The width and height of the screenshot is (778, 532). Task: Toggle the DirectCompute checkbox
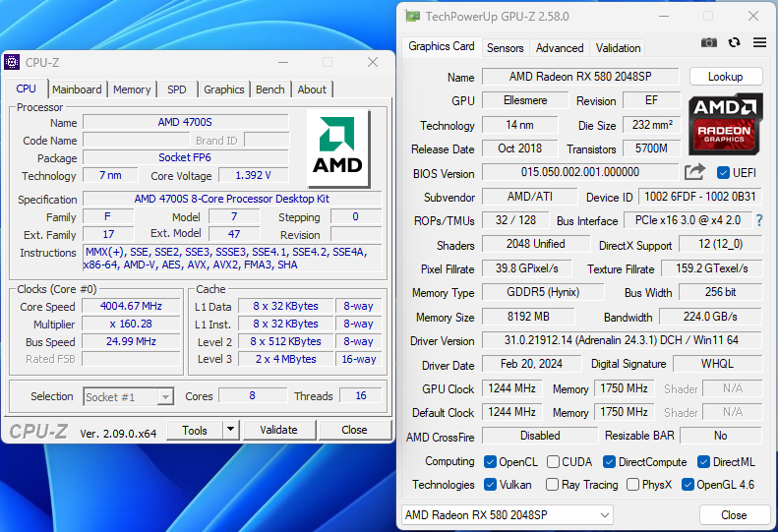point(609,462)
